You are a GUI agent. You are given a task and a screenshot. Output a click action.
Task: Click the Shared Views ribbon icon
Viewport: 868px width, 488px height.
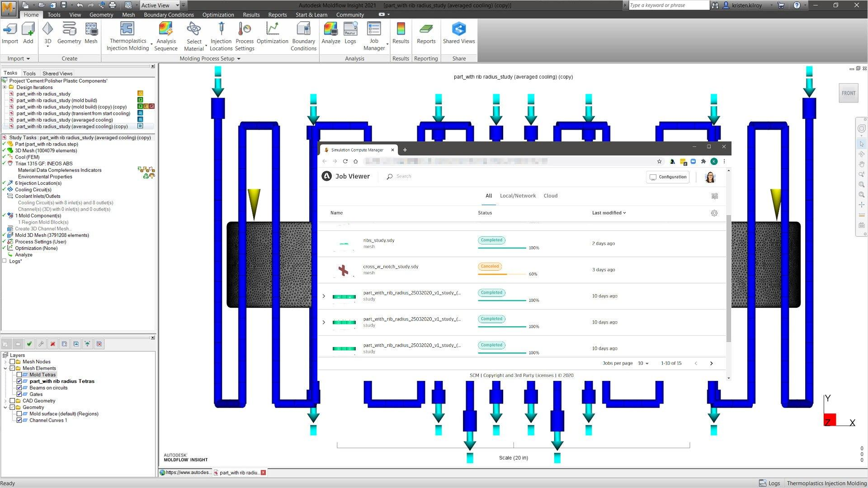(x=459, y=33)
